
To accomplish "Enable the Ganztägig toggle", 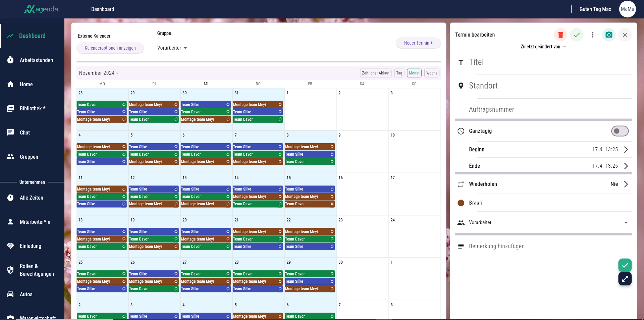I will pyautogui.click(x=620, y=131).
